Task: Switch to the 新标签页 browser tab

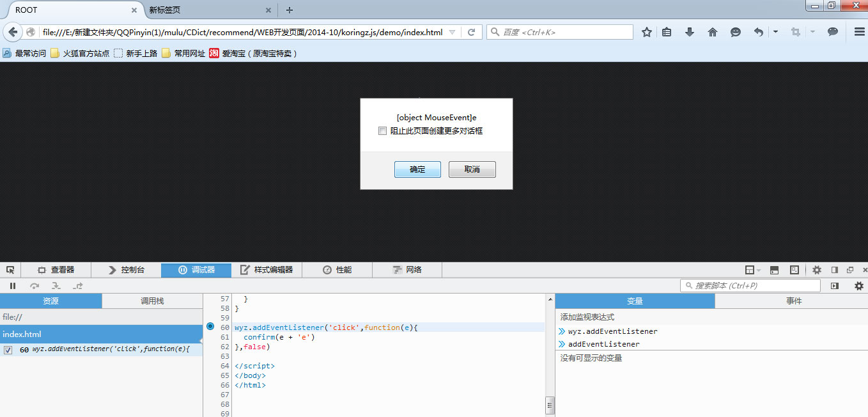Action: [210, 10]
